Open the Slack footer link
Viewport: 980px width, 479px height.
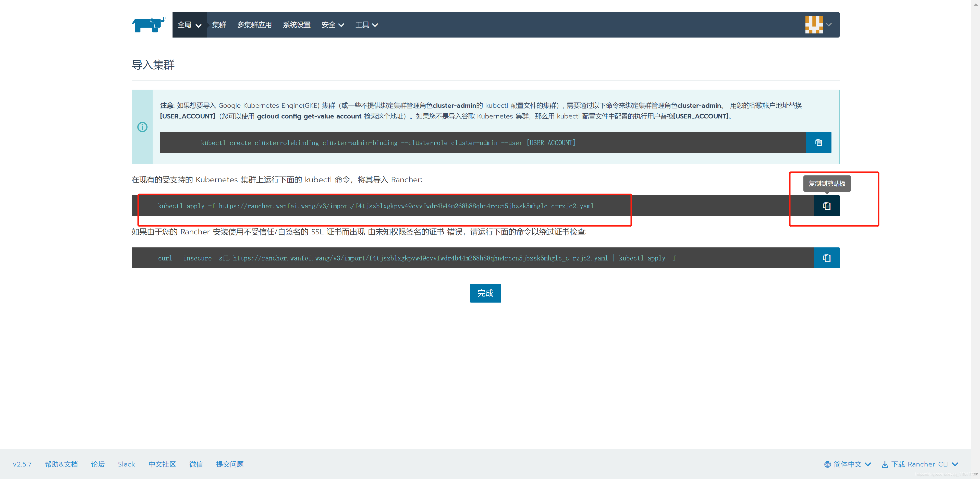[126, 464]
